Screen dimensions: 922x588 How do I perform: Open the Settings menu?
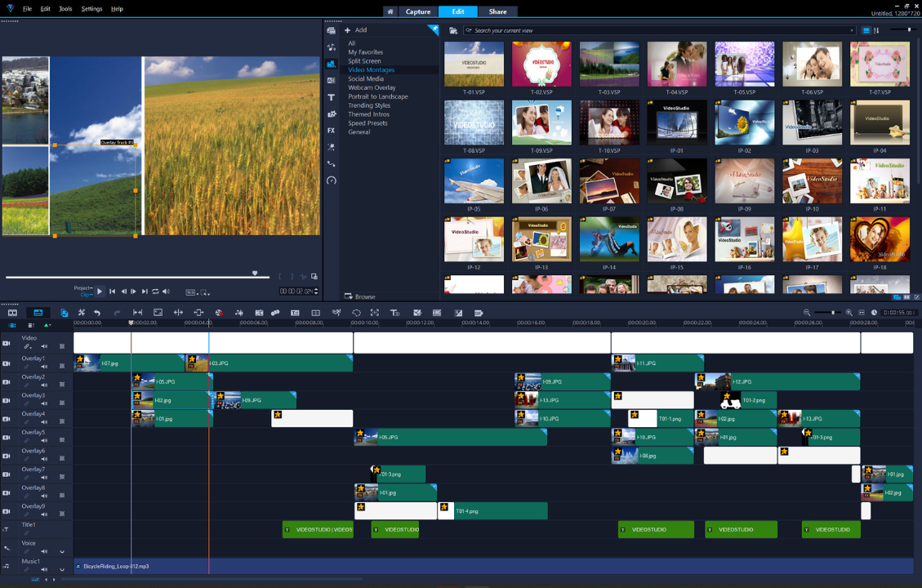point(91,9)
